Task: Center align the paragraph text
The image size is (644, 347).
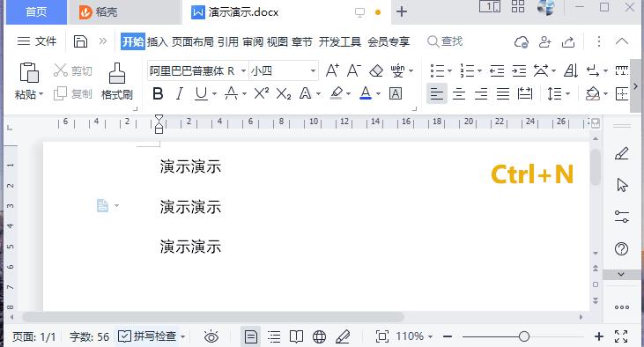Action: (x=459, y=94)
